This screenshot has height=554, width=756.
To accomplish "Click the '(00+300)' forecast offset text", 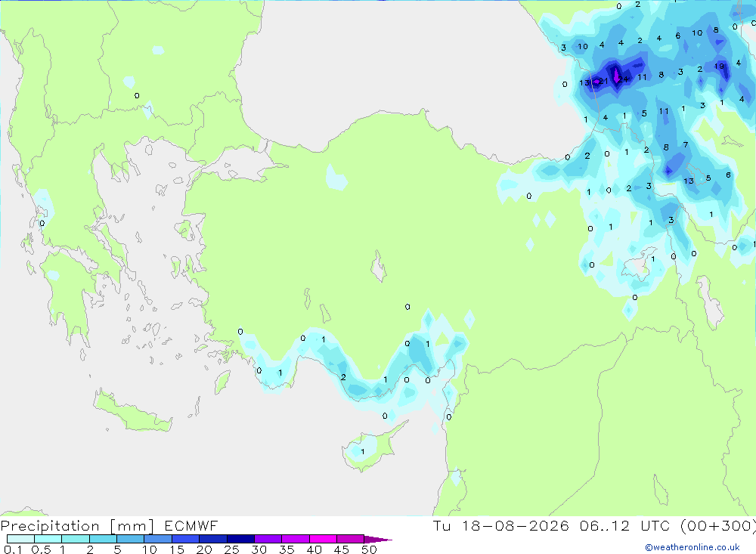I will [718, 526].
